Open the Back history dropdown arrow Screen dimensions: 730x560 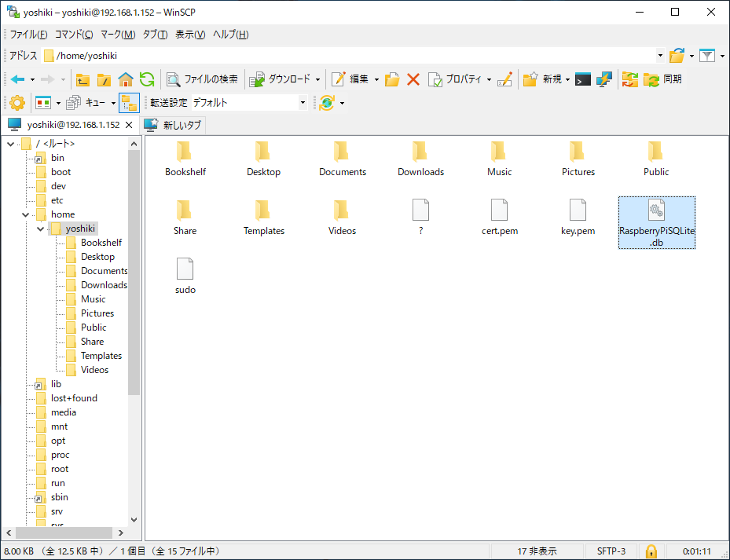(x=32, y=79)
